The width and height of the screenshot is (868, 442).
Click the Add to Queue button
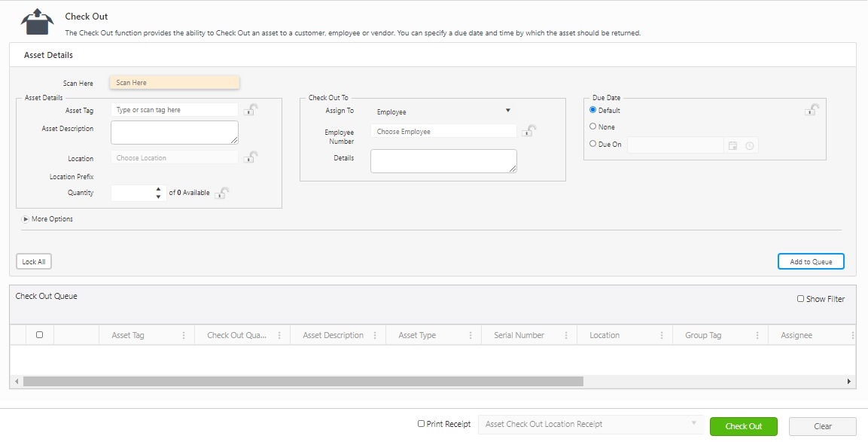(x=811, y=261)
